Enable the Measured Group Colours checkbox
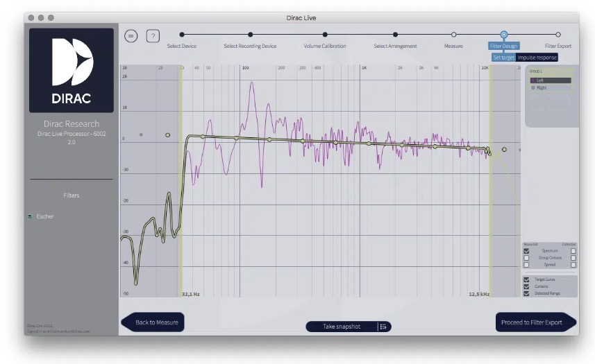The width and height of the screenshot is (595, 364). tap(526, 258)
